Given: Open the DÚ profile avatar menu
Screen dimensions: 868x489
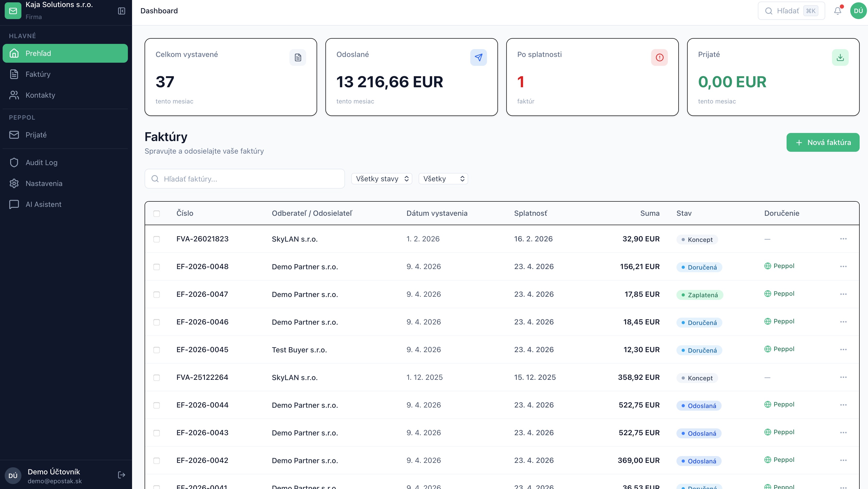Looking at the screenshot, I should pyautogui.click(x=857, y=10).
